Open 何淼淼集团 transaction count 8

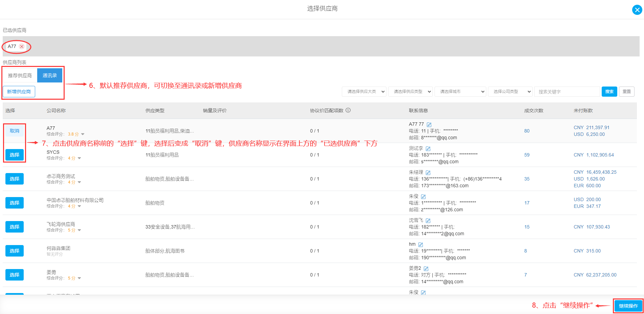tap(526, 251)
